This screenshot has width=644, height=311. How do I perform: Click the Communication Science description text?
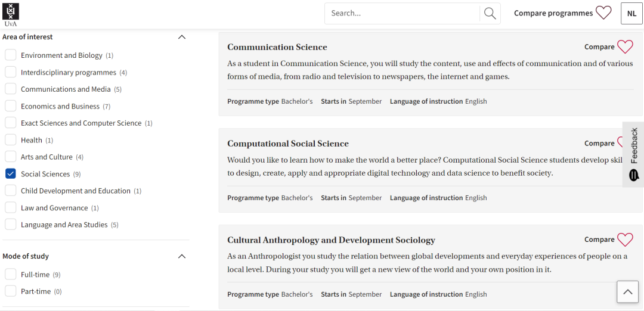430,70
